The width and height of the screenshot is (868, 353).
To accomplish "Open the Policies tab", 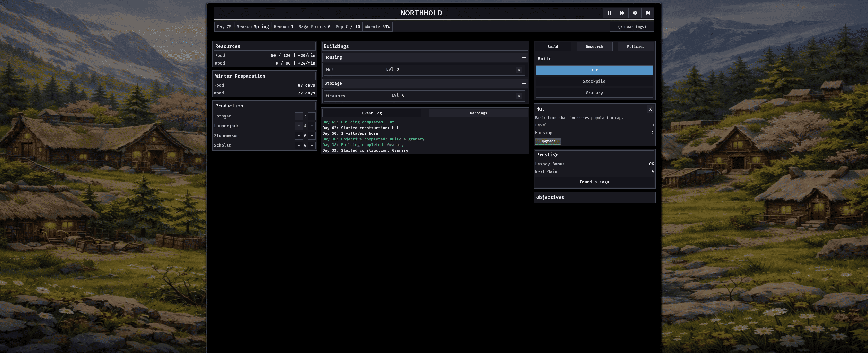I will point(635,47).
